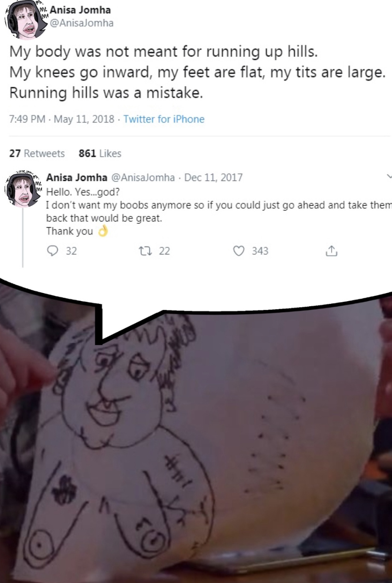
Task: Click the 'Hello. Yes...god?' reply text
Action: [x=83, y=192]
